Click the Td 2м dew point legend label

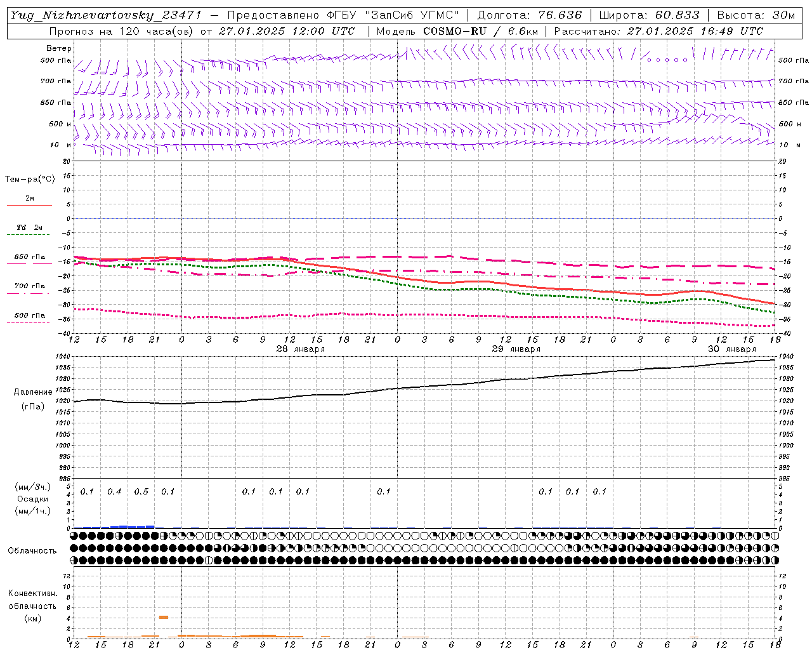pos(30,227)
